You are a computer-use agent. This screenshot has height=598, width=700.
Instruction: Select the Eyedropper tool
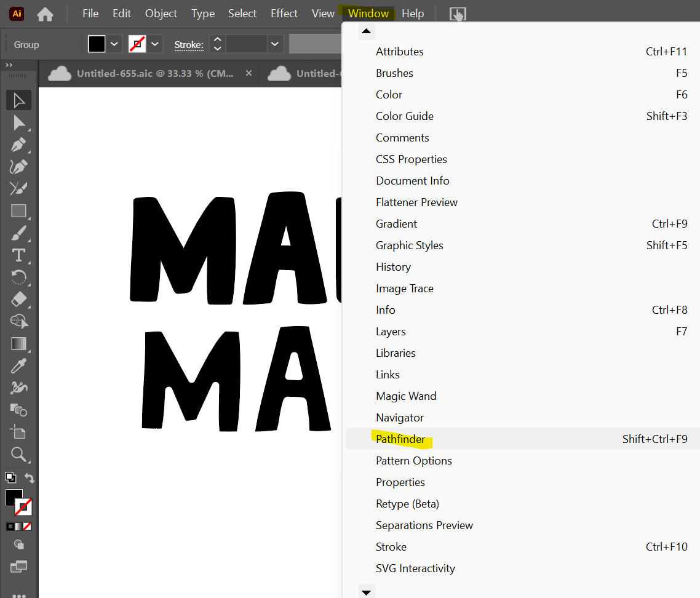(x=18, y=366)
